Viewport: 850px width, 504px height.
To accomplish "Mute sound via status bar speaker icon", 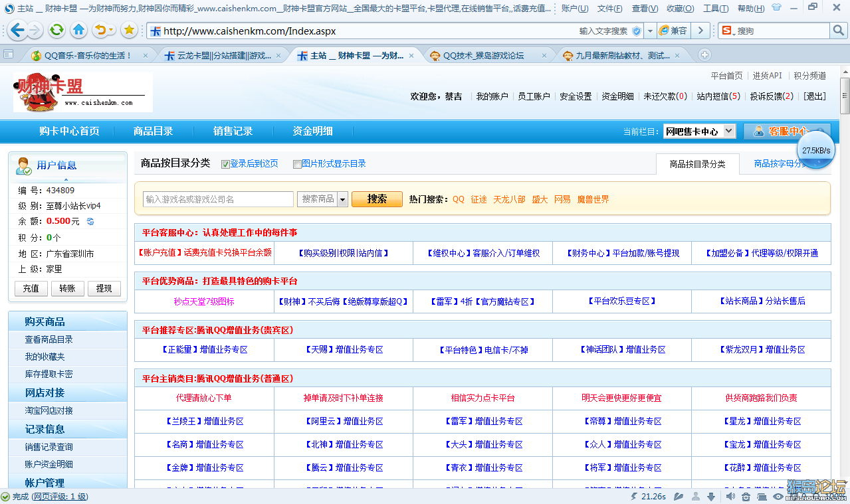I will click(x=730, y=496).
